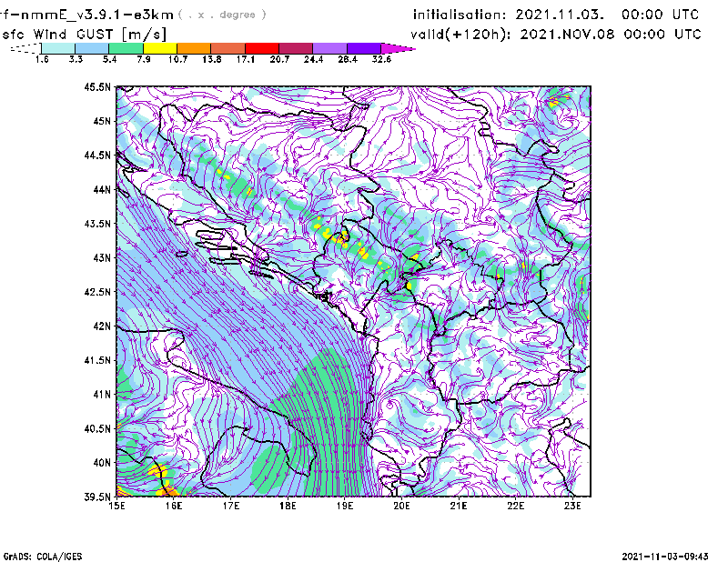Click the 40.5N latitude label
The width and height of the screenshot is (728, 562).
[97, 429]
